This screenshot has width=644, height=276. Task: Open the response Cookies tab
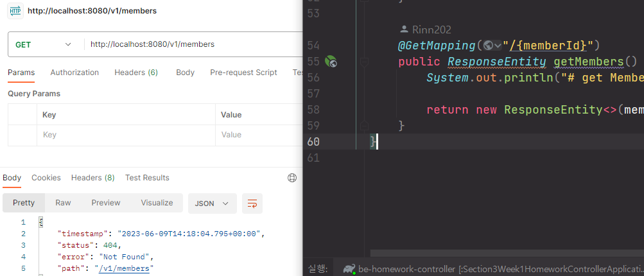(46, 178)
